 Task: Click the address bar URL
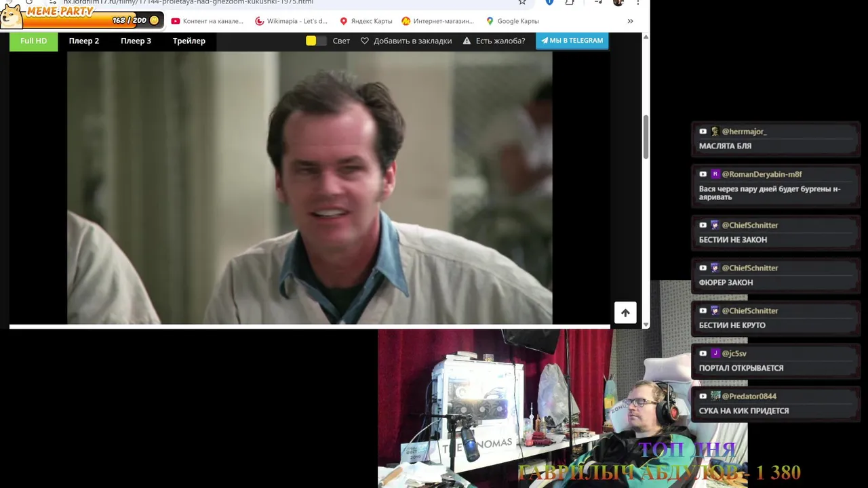(x=189, y=2)
